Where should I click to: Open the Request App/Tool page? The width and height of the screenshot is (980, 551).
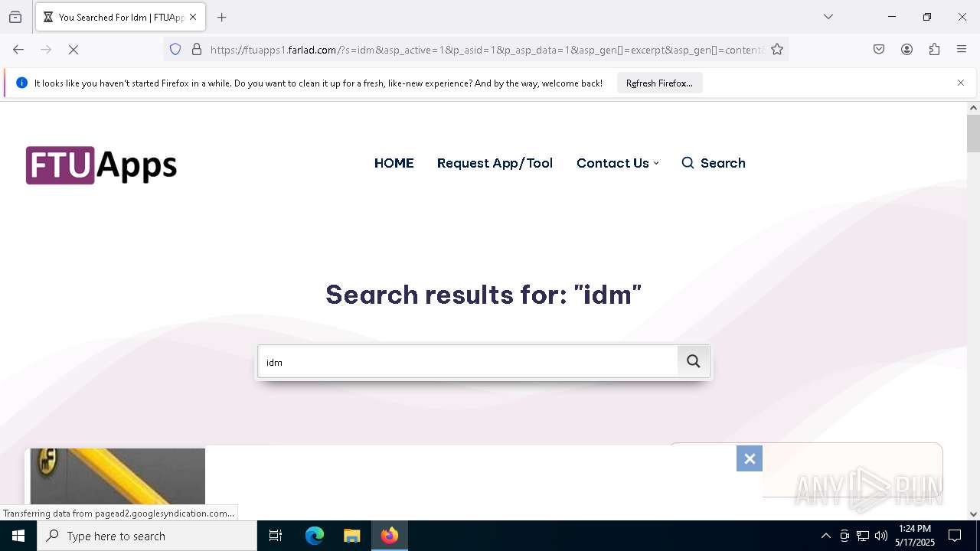click(x=495, y=163)
